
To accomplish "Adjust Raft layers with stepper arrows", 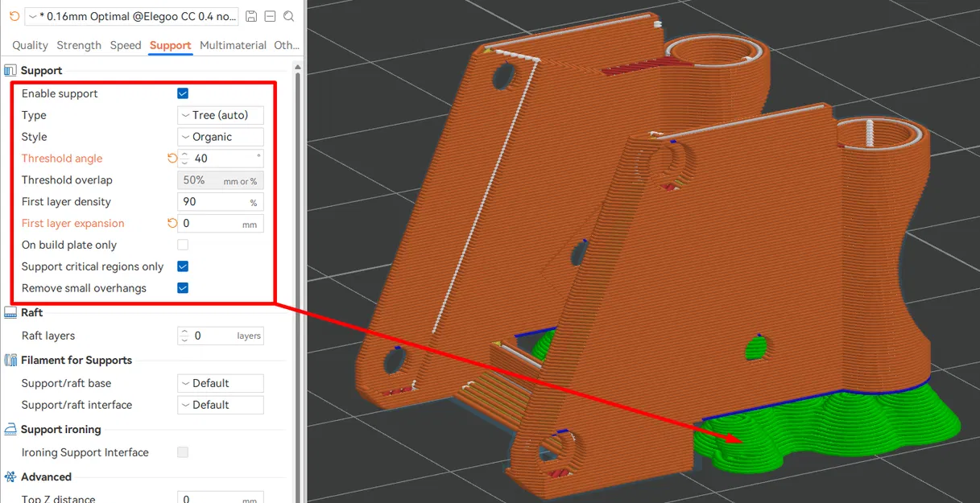I will [184, 336].
